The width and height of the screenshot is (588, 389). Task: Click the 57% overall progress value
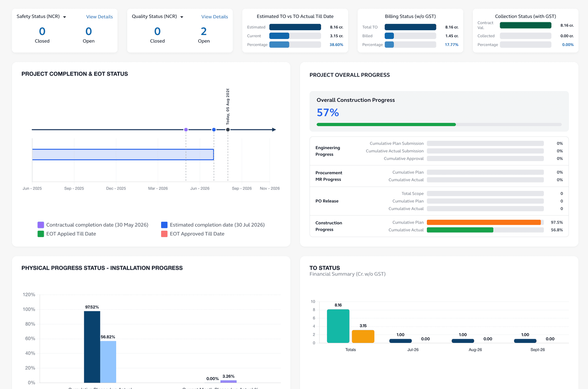328,113
